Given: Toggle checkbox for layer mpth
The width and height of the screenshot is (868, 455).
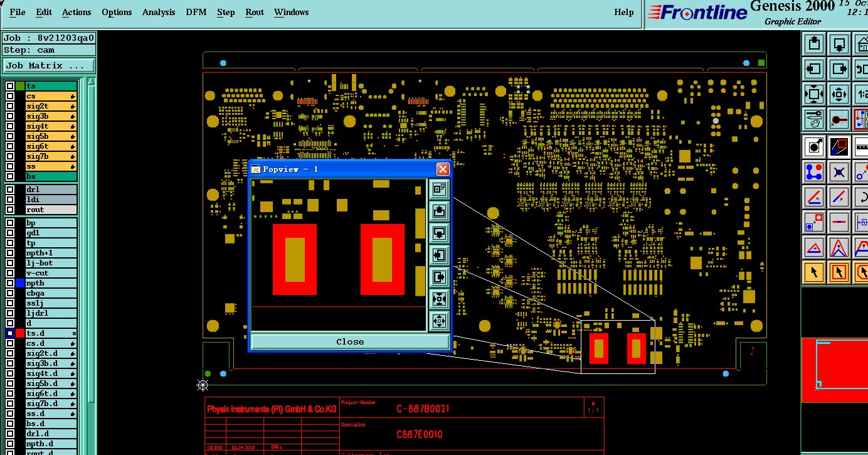Looking at the screenshot, I should click(10, 283).
